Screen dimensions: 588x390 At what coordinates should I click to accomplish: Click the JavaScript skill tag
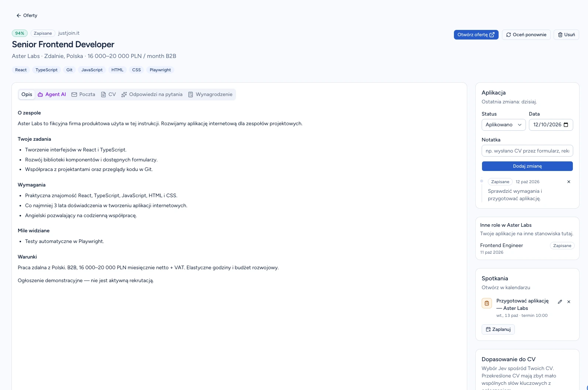click(x=92, y=70)
